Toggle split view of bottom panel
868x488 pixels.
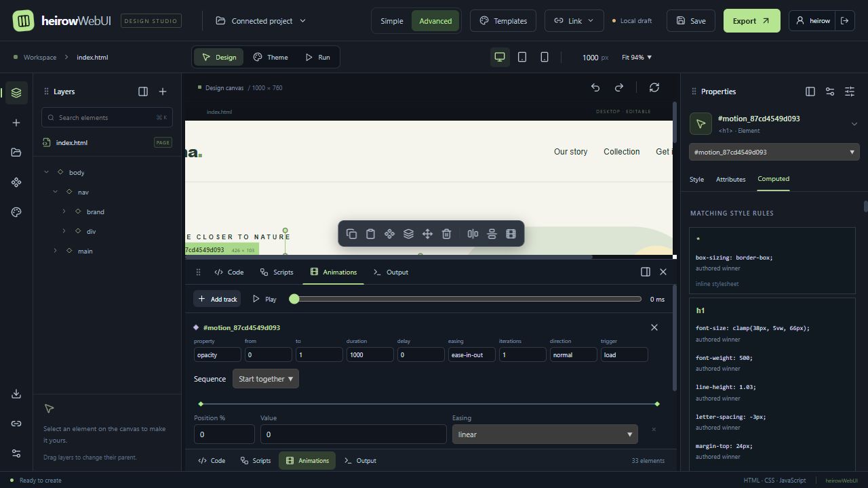(646, 272)
